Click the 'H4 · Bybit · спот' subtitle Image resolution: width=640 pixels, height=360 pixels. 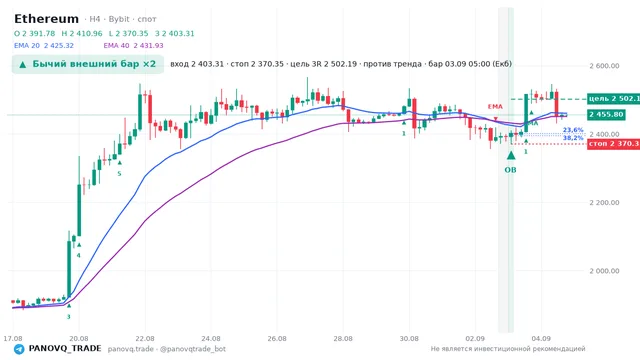coord(120,19)
